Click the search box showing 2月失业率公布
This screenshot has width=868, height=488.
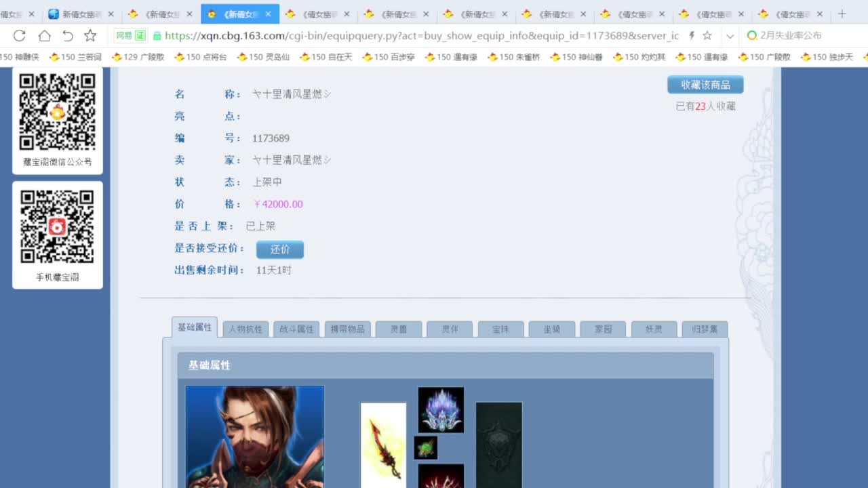(804, 36)
